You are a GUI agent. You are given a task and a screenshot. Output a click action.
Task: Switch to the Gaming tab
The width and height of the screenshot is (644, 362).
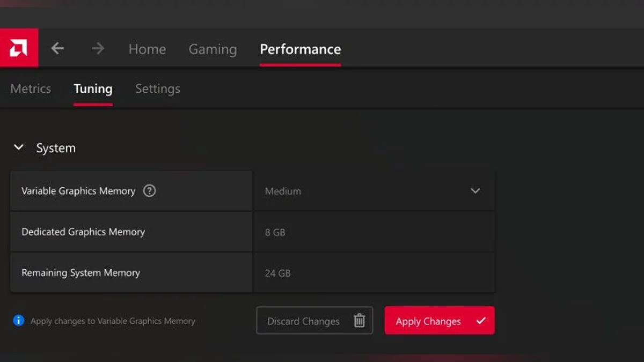(x=213, y=49)
